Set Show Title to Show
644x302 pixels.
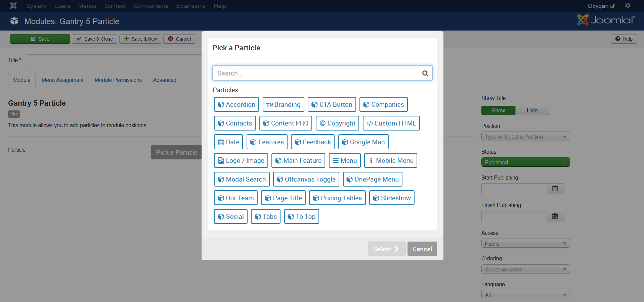[x=498, y=110]
